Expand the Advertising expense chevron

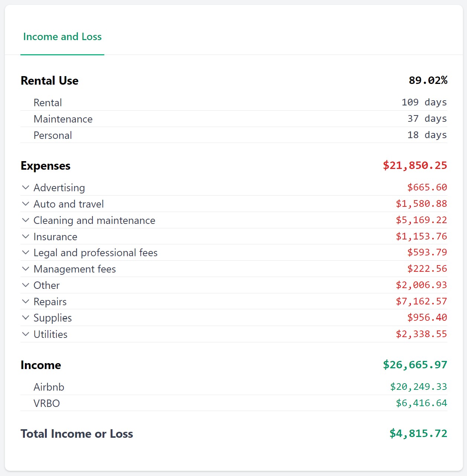[26, 188]
